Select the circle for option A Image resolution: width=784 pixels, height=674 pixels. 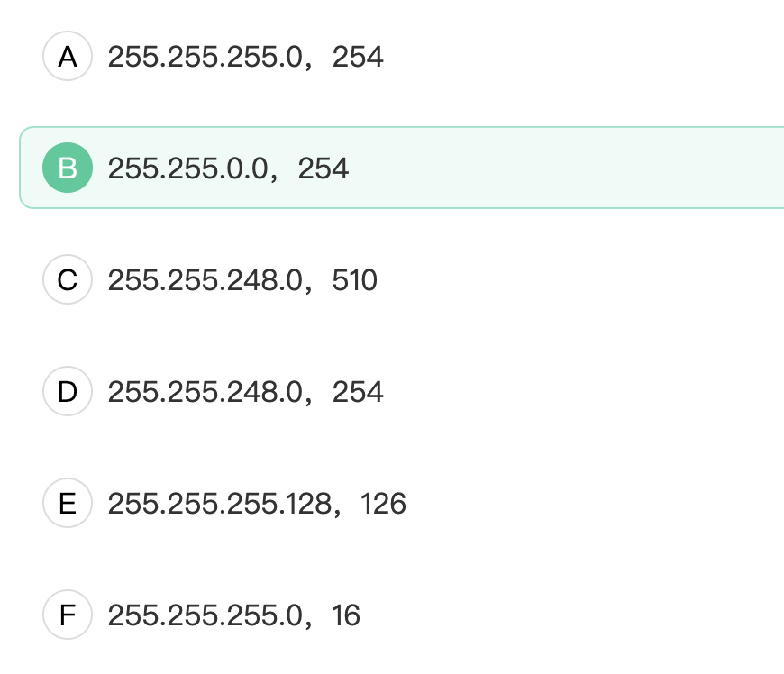click(x=68, y=56)
